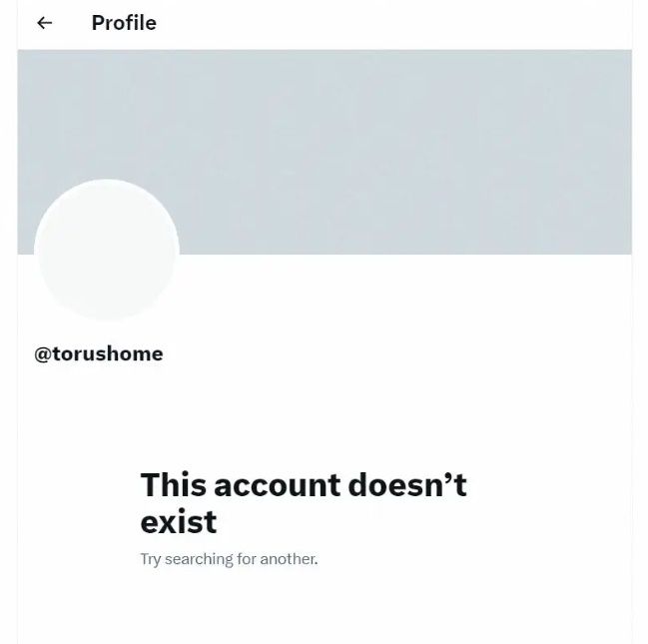Click the profile cover photo placeholder
The width and height of the screenshot is (648, 644).
pyautogui.click(x=324, y=152)
